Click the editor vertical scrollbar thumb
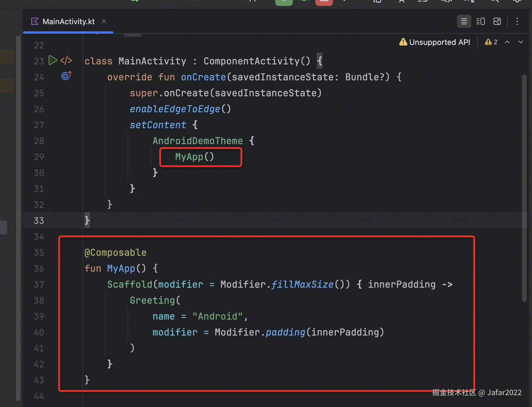This screenshot has height=407, width=532. 524,188
